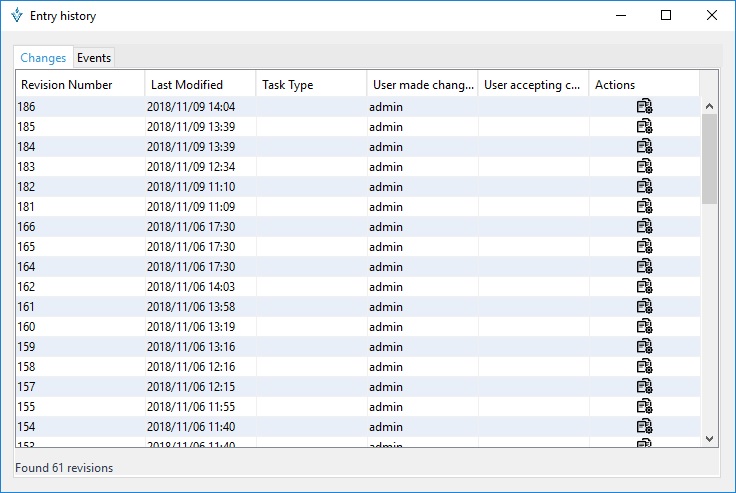This screenshot has height=493, width=736.
Task: Click the scrollbar down arrow
Action: coord(709,438)
